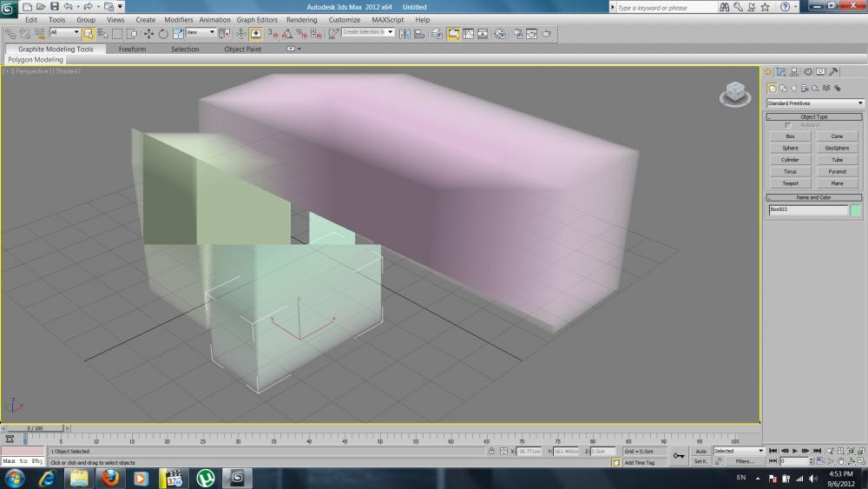
Task: Open the Modify command panel tab
Action: (x=781, y=72)
